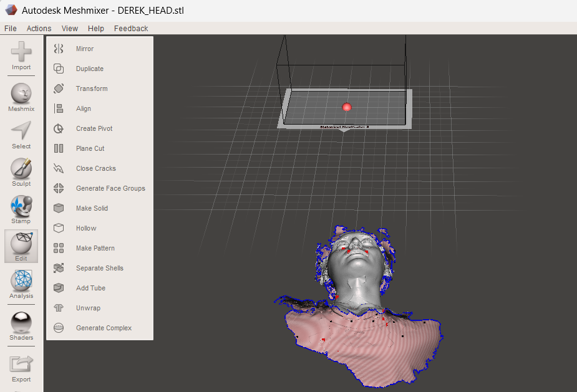
Task: Select the Generate Complex text
Action: pos(104,328)
